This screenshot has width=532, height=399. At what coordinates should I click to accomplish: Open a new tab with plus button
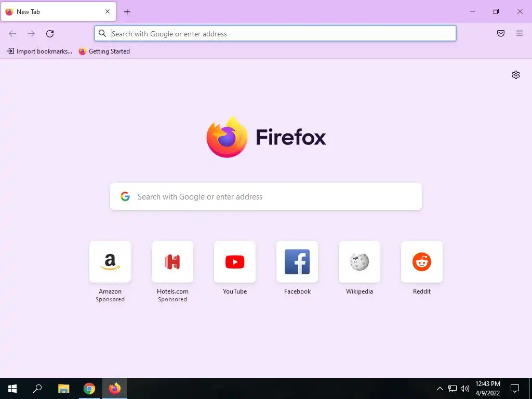(127, 12)
